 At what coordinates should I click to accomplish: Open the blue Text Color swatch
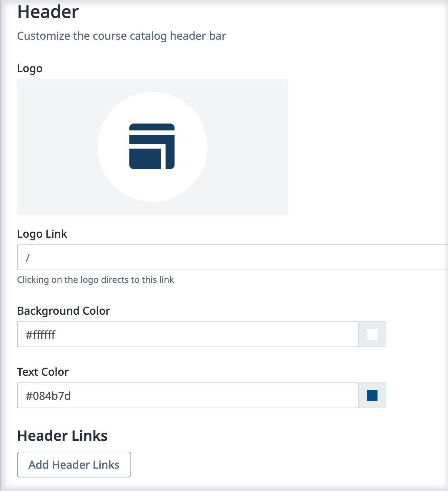pyautogui.click(x=372, y=395)
